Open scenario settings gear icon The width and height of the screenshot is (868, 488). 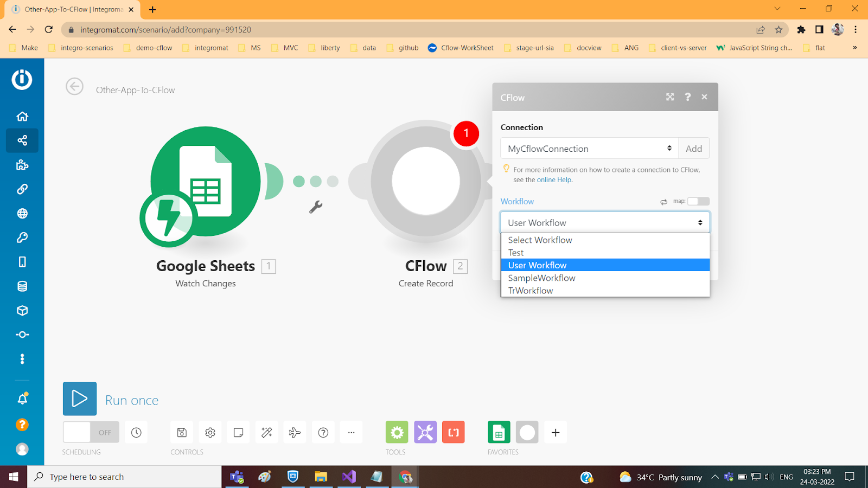(210, 432)
